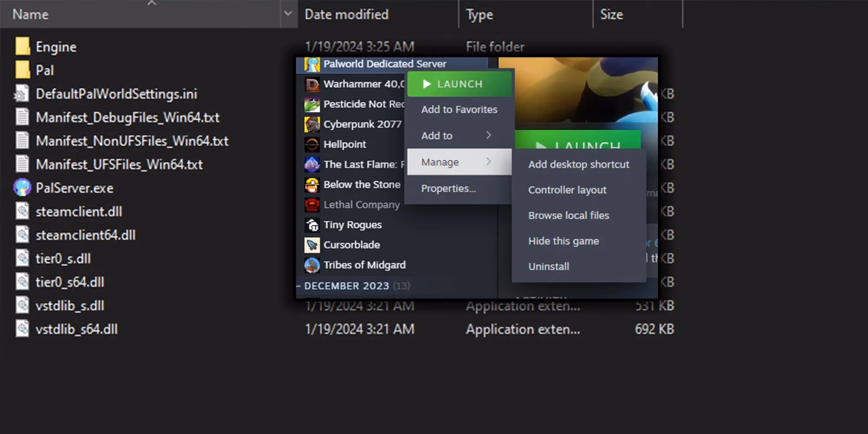This screenshot has height=434, width=868.
Task: Click the tier0_s.dll file icon
Action: click(22, 258)
